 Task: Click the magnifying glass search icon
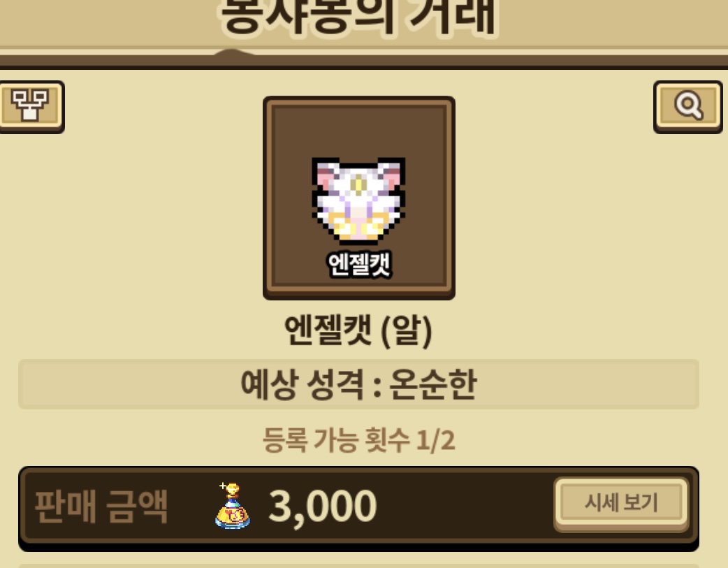point(688,106)
